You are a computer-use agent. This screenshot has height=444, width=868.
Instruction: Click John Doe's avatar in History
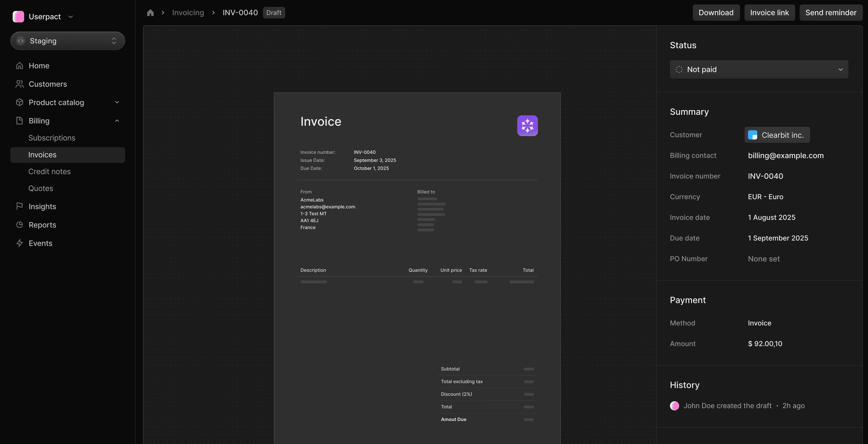click(674, 406)
